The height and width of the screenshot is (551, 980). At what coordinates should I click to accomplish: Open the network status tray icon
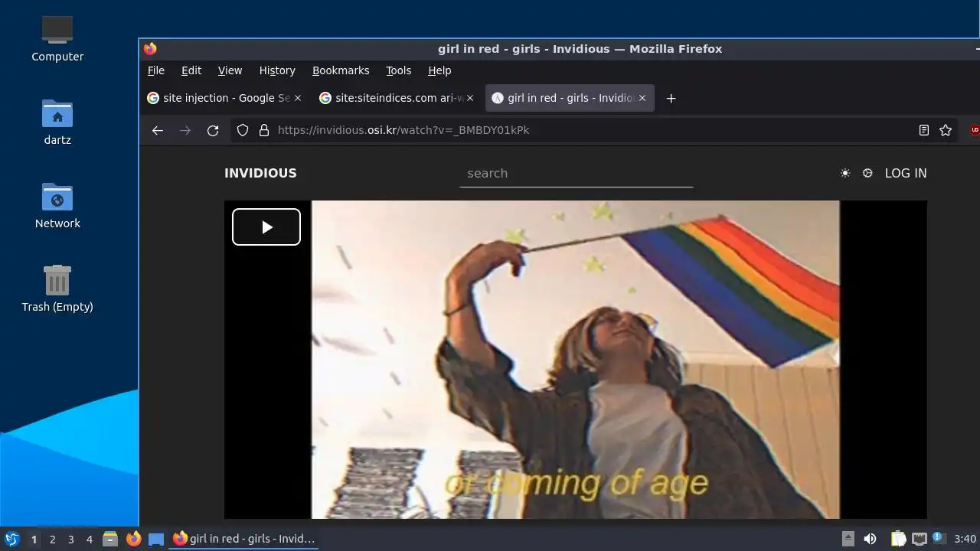[x=920, y=539]
